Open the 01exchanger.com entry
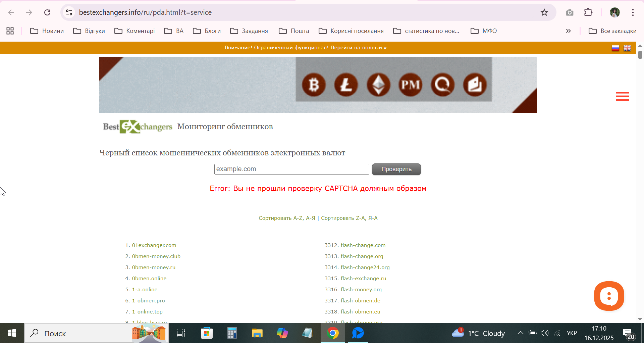644x343 pixels. (x=154, y=245)
